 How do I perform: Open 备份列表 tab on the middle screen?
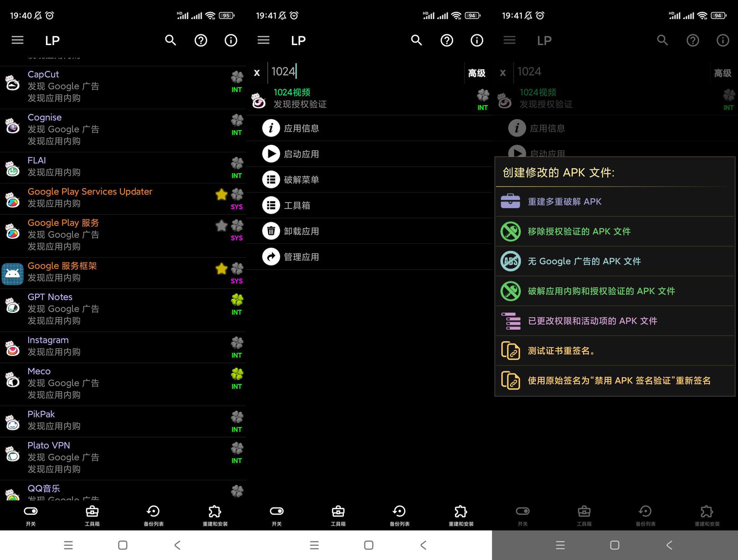pyautogui.click(x=400, y=515)
